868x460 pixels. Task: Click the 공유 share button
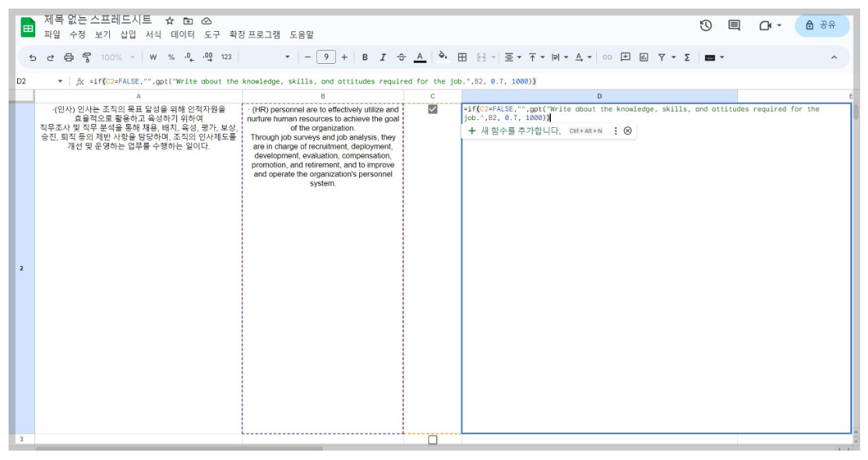pyautogui.click(x=821, y=26)
